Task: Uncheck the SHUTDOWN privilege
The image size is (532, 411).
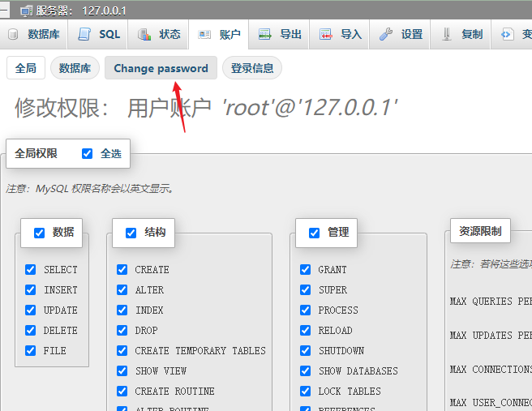Action: pos(306,350)
